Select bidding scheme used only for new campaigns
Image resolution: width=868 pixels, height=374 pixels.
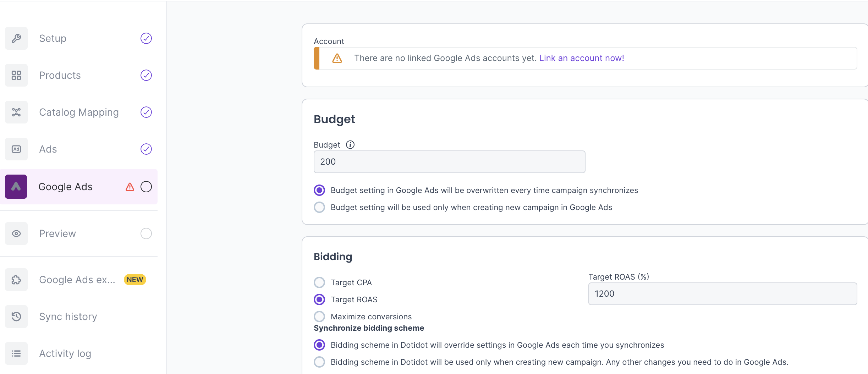tap(319, 362)
